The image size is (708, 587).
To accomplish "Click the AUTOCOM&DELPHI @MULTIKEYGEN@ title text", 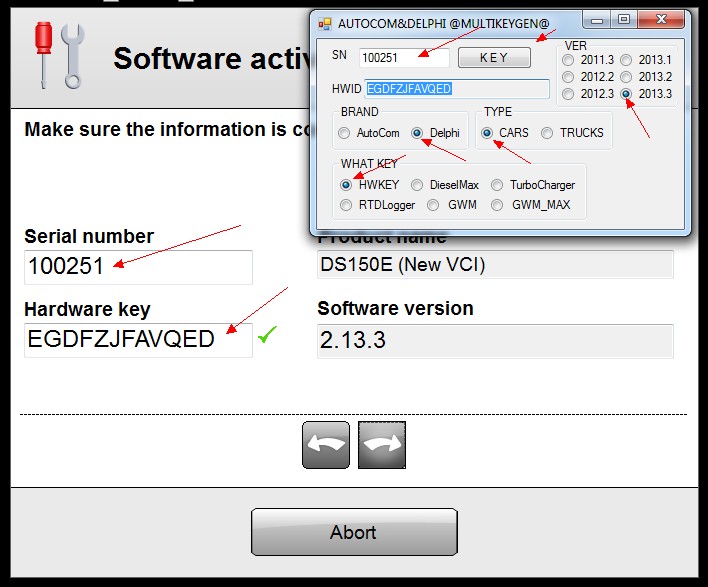I will pos(443,23).
